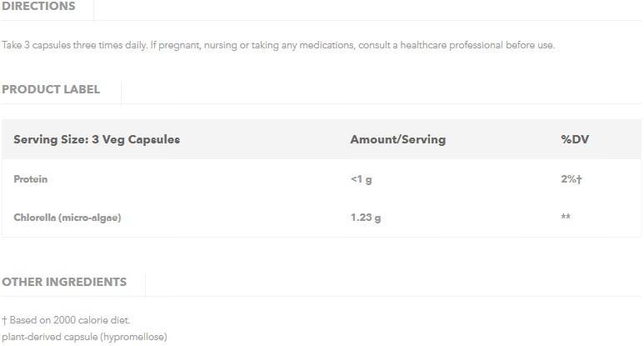Screen dimensions: 644x346
Task: Select the Protein row label
Action: click(31, 179)
